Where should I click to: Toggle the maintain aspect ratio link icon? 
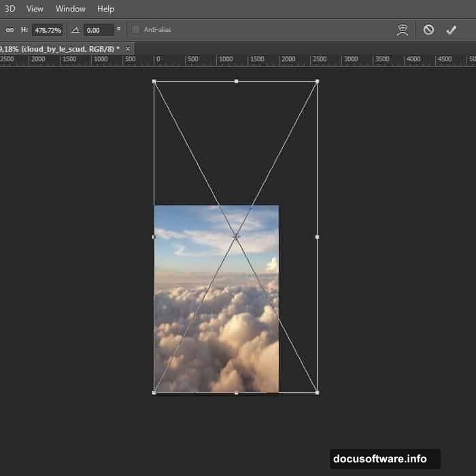pyautogui.click(x=10, y=30)
